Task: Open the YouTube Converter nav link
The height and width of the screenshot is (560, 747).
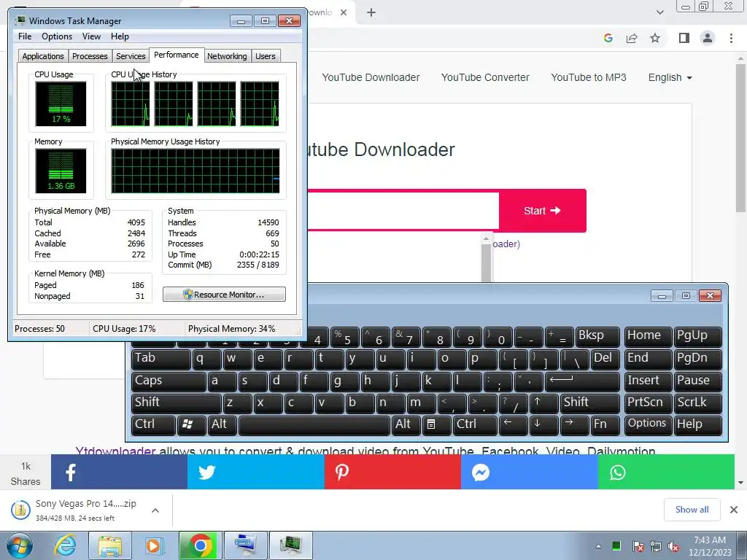Action: coord(485,77)
